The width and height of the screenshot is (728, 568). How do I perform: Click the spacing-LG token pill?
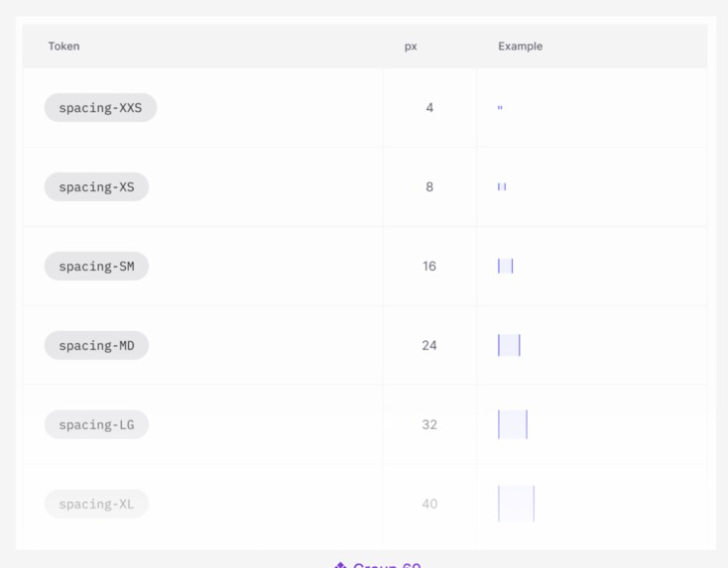coord(96,425)
